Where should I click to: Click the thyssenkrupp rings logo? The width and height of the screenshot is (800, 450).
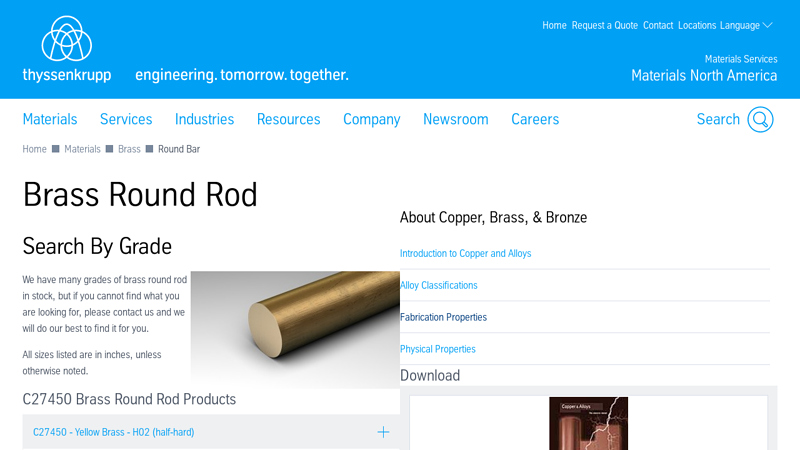click(66, 39)
